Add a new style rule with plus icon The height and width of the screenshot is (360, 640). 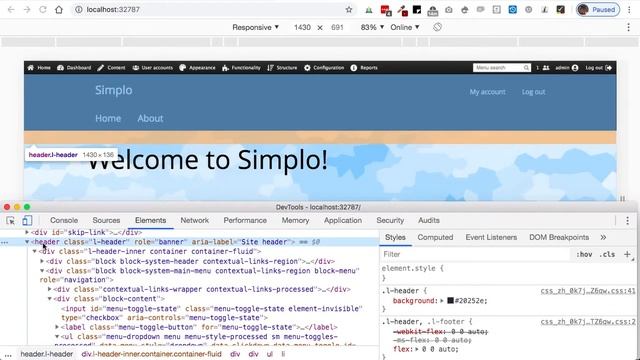tap(627, 254)
